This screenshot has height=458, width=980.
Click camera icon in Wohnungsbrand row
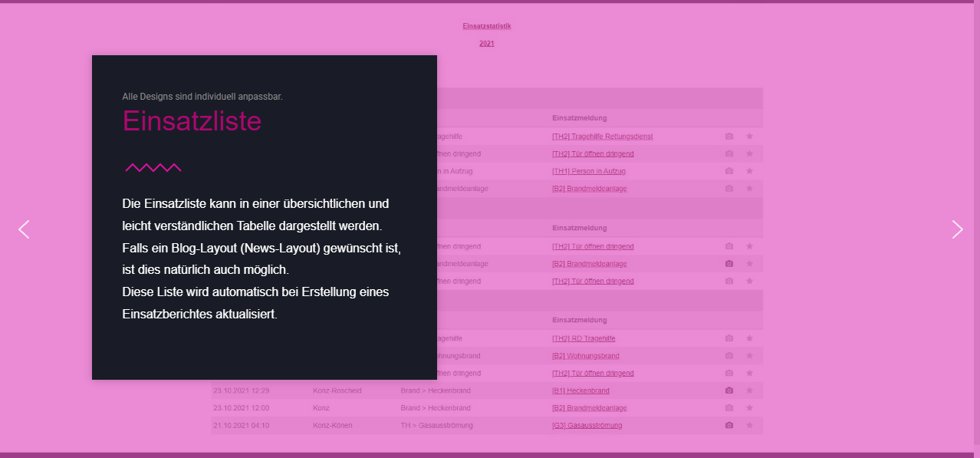pyautogui.click(x=729, y=356)
